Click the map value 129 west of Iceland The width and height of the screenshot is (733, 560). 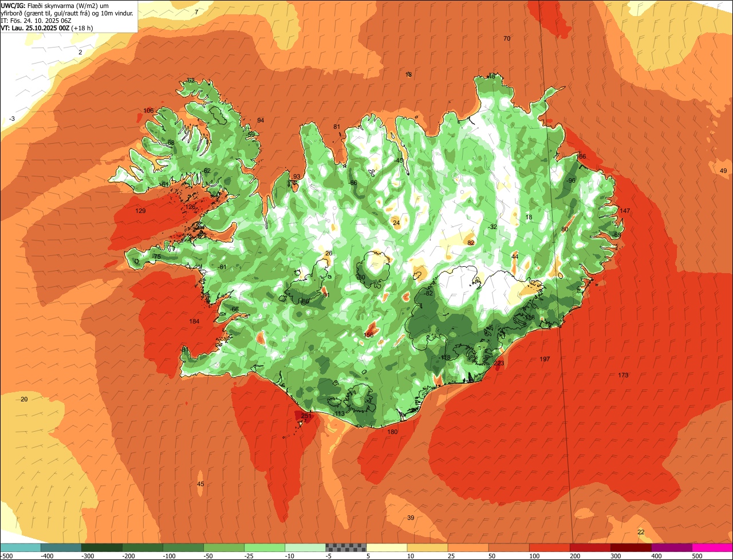(140, 211)
